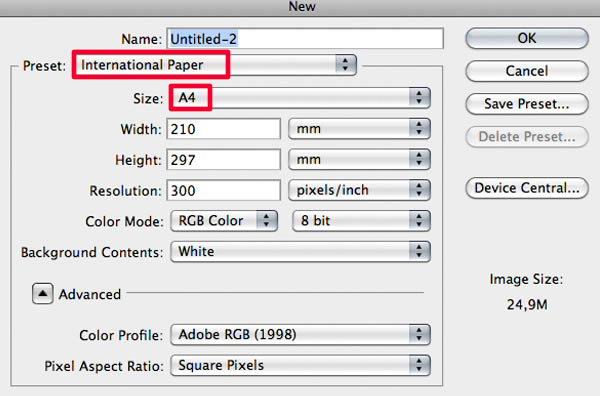Open the pixels/inch resolution units dropdown
This screenshot has width=600, height=396.
(x=359, y=190)
